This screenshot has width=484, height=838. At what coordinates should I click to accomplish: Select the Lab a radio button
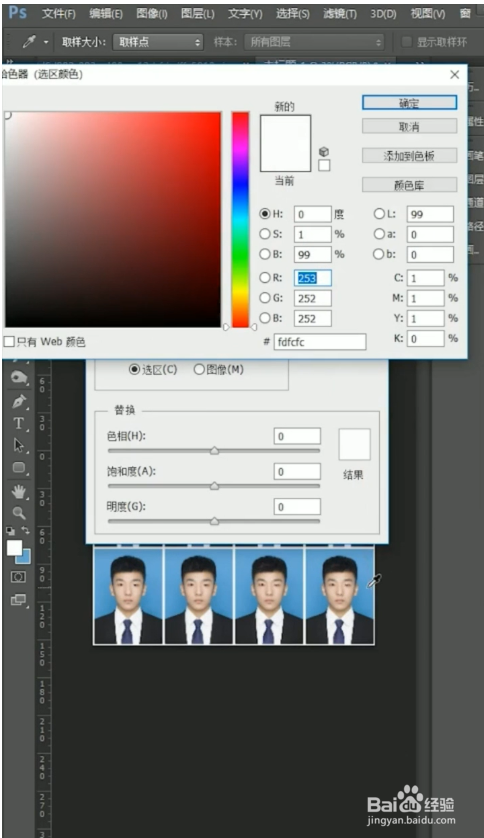click(x=379, y=234)
